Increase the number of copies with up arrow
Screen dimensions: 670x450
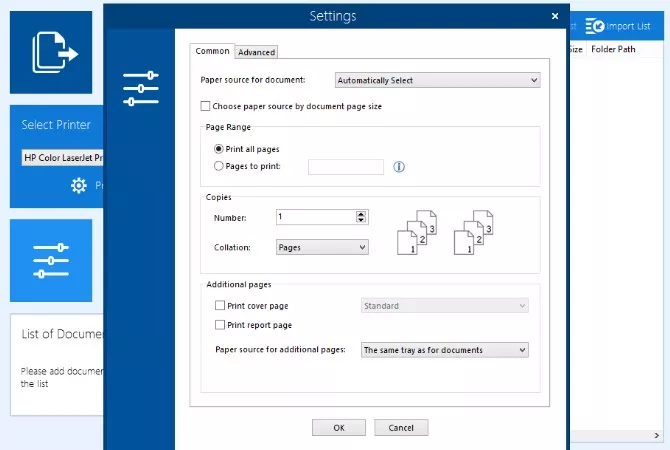(x=361, y=214)
